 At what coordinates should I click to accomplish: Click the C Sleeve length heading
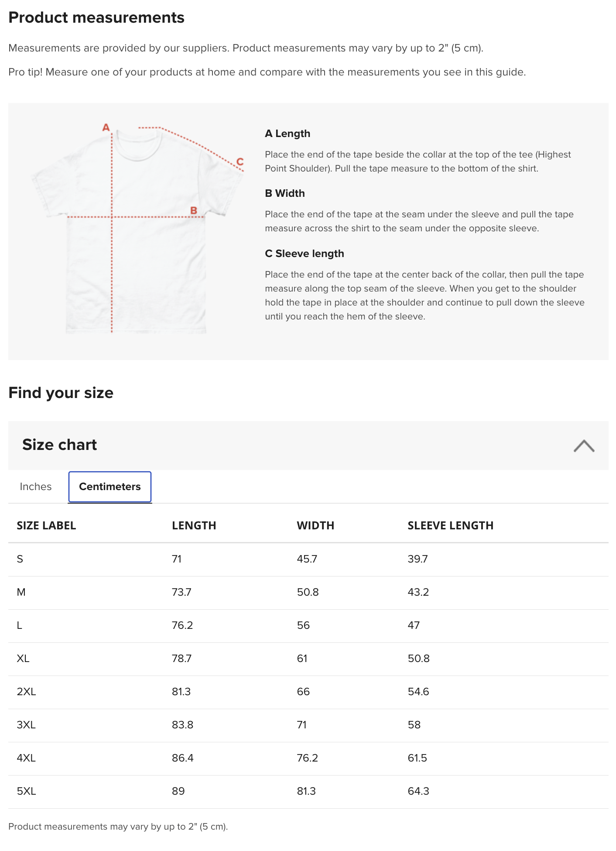pyautogui.click(x=305, y=254)
